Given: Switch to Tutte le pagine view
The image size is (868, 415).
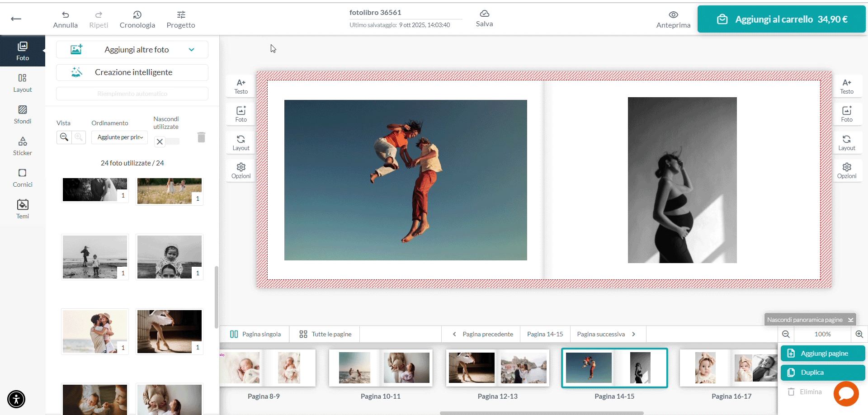Looking at the screenshot, I should (x=325, y=334).
